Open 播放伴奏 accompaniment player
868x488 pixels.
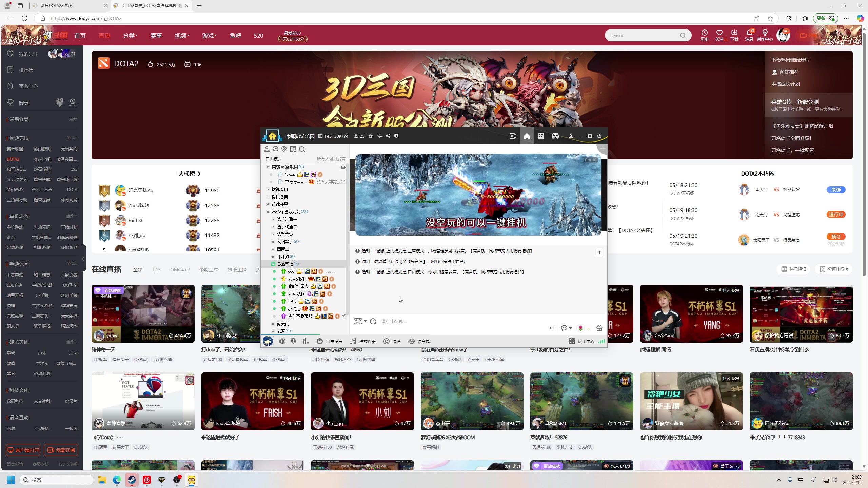tap(363, 341)
